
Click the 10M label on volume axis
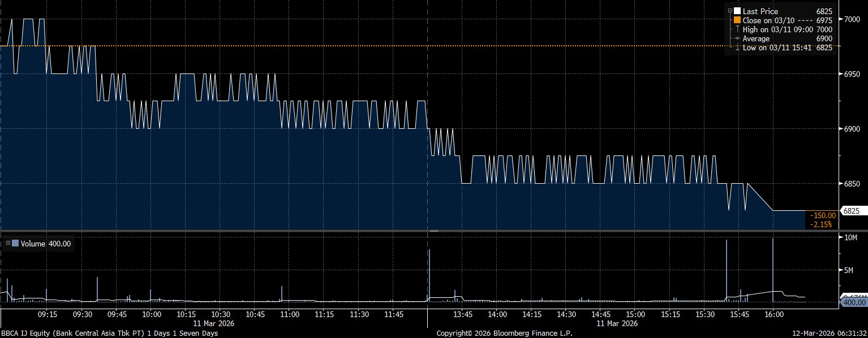(850, 238)
